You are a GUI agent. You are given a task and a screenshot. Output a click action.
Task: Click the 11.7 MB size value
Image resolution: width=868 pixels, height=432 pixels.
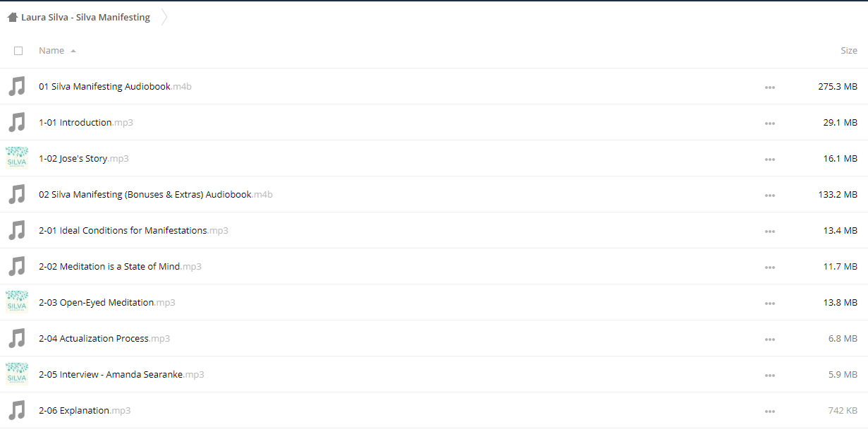click(x=841, y=267)
